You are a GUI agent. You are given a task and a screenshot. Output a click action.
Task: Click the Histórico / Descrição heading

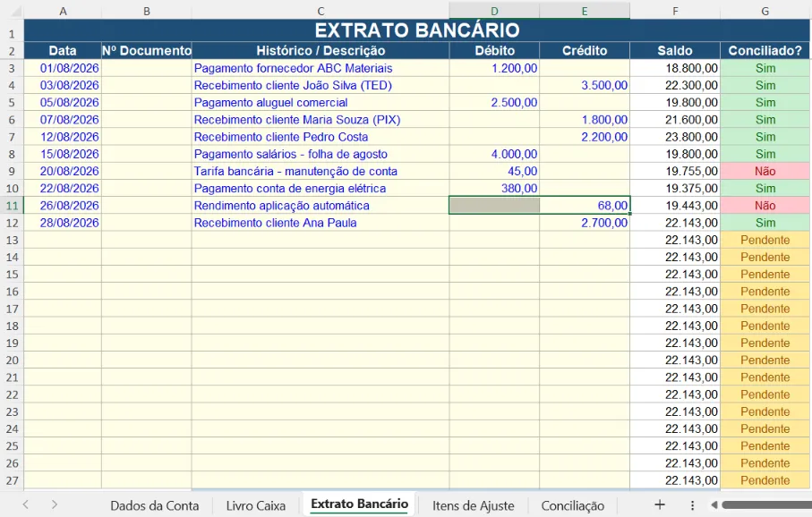click(x=321, y=50)
